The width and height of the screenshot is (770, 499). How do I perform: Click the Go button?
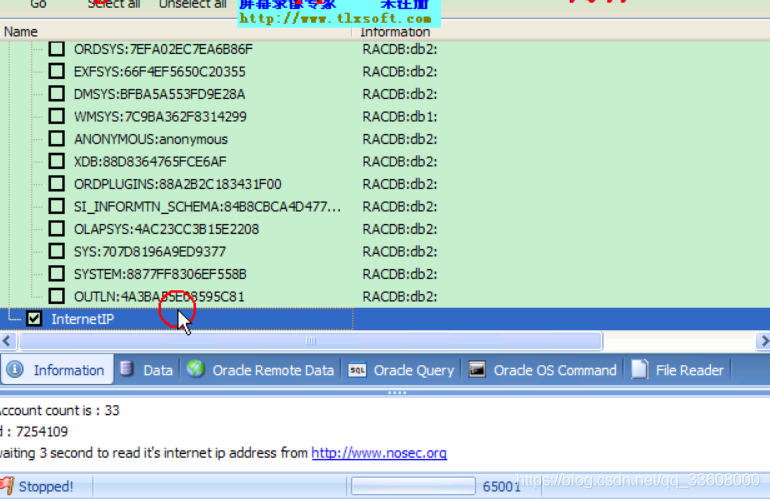coord(38,4)
